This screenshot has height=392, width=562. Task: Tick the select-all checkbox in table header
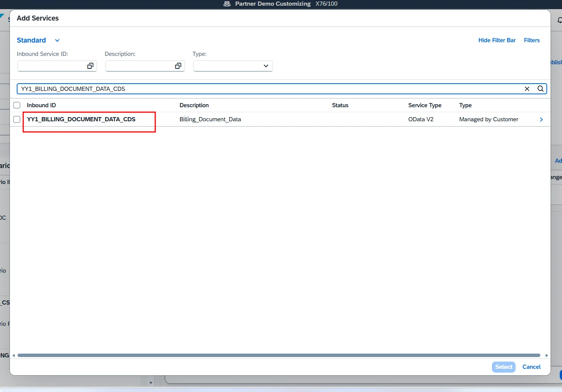(x=17, y=105)
